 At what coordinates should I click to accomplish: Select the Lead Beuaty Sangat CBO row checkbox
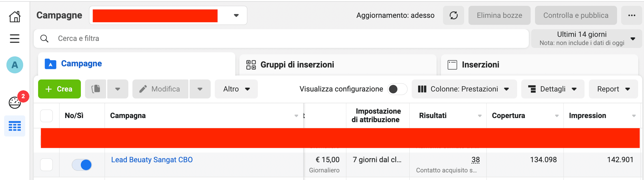tap(46, 165)
